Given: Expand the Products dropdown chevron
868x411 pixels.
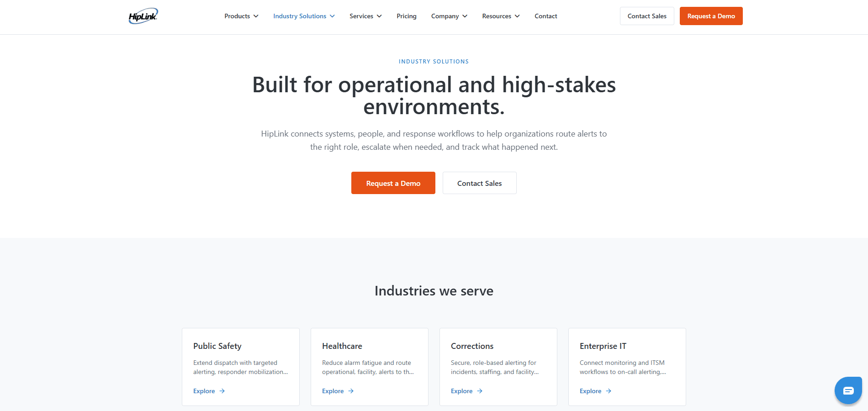Looking at the screenshot, I should tap(256, 16).
